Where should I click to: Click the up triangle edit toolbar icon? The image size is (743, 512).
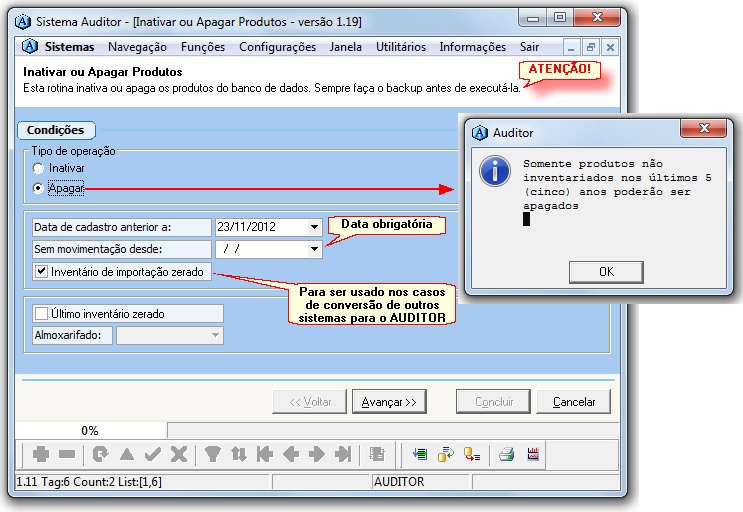[x=127, y=454]
